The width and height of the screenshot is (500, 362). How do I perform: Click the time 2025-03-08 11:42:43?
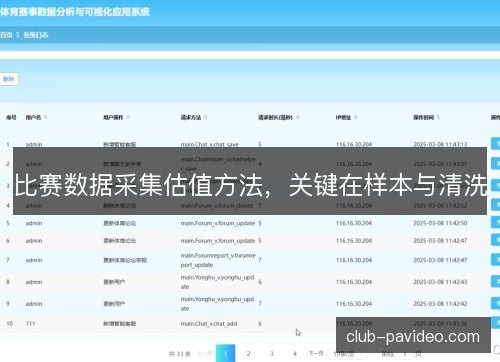pos(440,282)
